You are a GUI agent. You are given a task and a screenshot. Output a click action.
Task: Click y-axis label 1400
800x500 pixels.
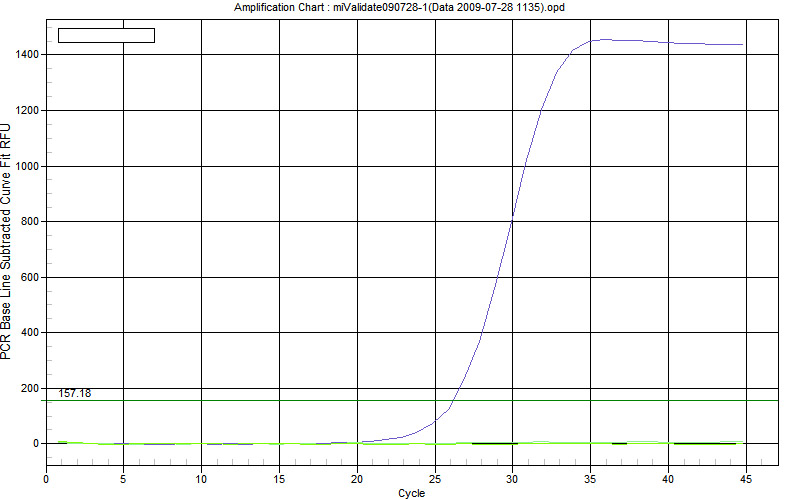[27, 55]
